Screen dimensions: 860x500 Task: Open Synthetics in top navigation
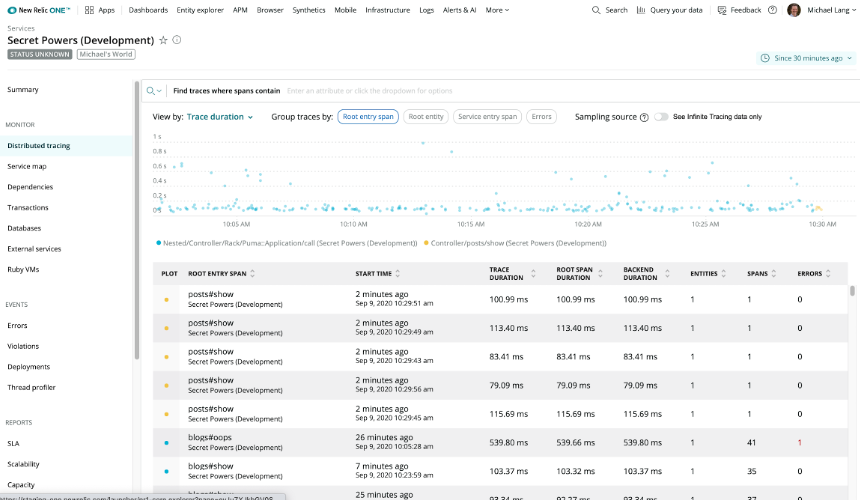(x=309, y=10)
